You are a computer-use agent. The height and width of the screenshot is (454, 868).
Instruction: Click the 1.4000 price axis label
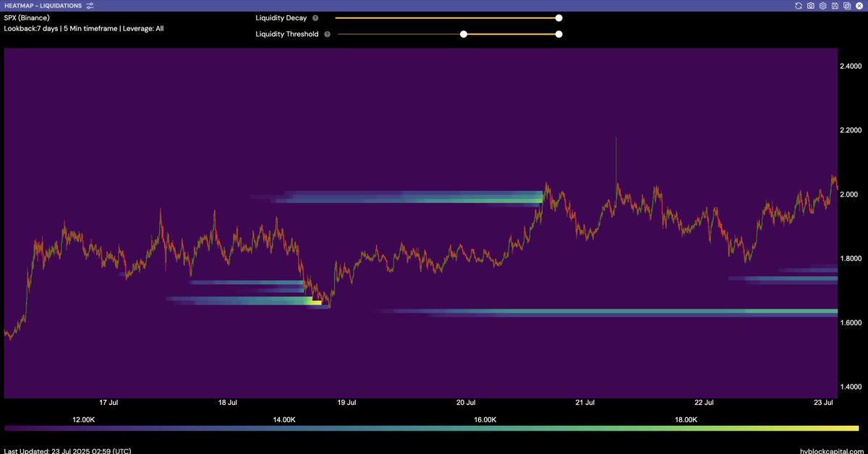pyautogui.click(x=850, y=387)
